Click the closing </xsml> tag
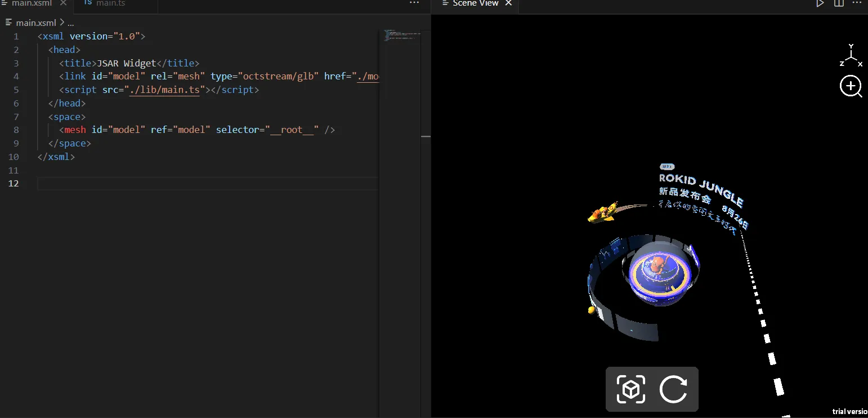The image size is (868, 418). pos(56,157)
